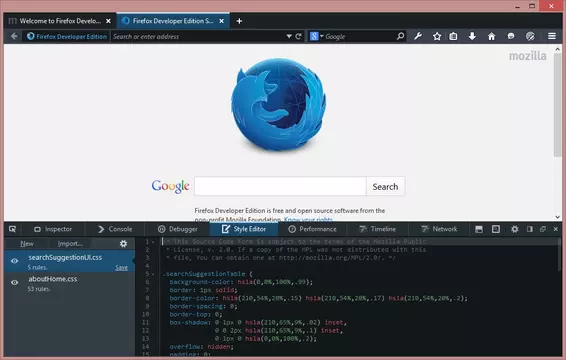
Task: Open the downloads arrow icon
Action: (x=472, y=36)
